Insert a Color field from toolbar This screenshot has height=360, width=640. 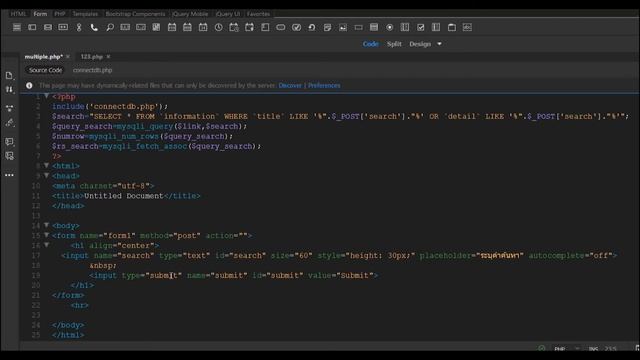[x=156, y=27]
